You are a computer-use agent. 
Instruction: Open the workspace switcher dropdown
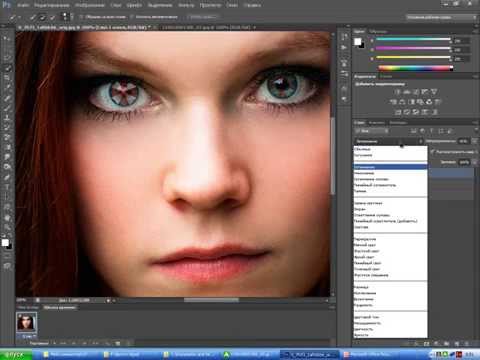(x=442, y=17)
